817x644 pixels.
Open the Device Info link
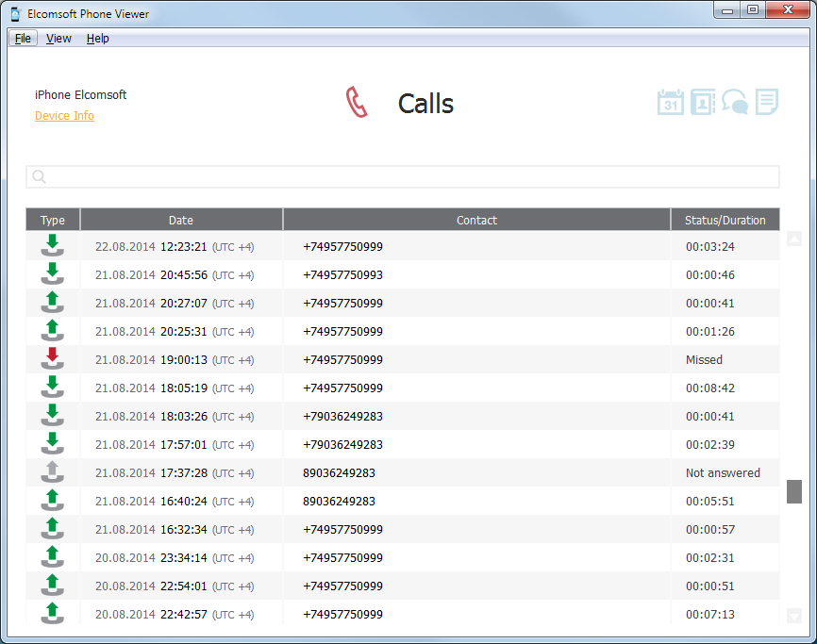tap(64, 116)
